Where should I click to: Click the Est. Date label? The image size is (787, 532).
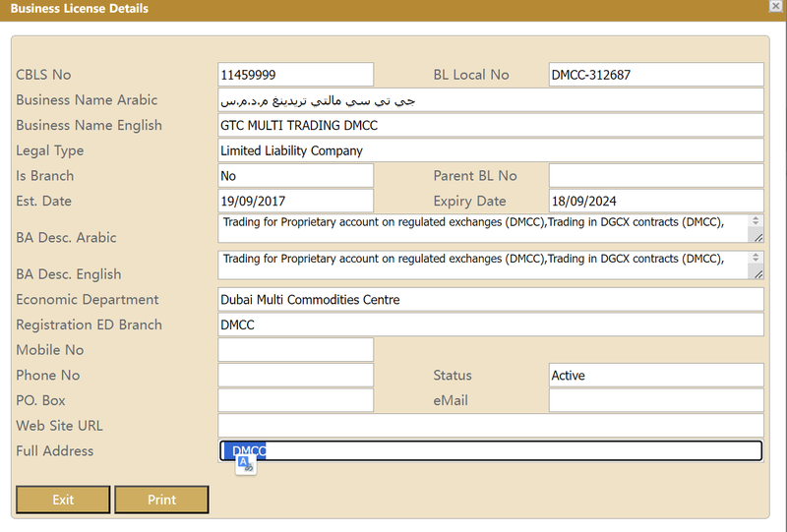tap(43, 201)
